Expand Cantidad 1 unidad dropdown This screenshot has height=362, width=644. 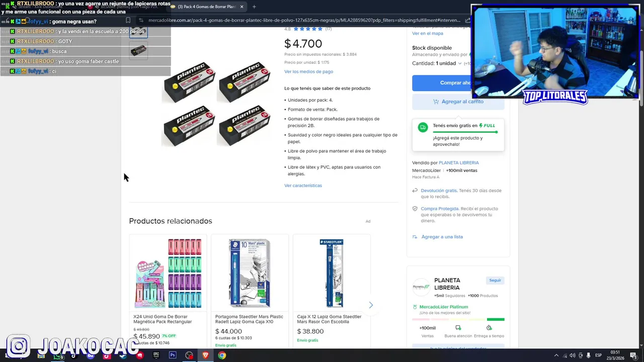(x=437, y=63)
